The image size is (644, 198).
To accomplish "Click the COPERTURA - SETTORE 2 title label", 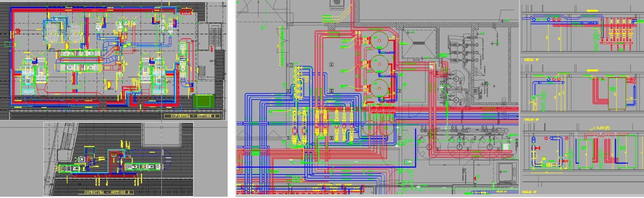I will tap(108, 192).
